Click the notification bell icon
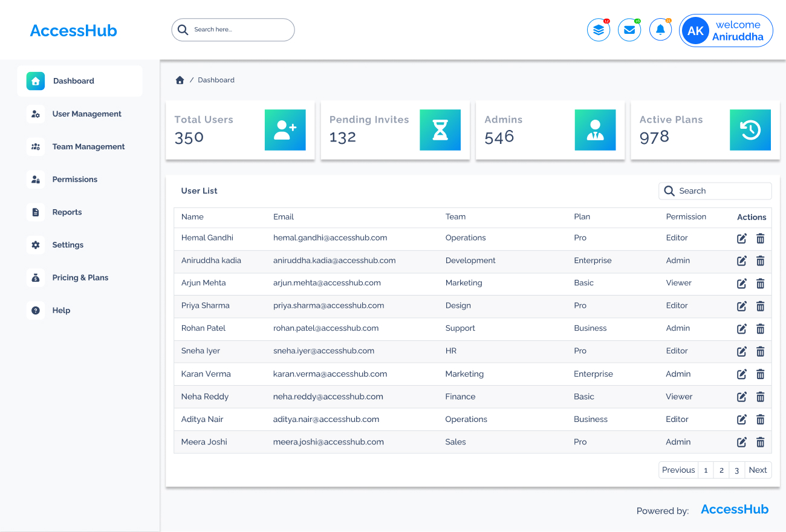Screen dimensions: 786x532 [x=660, y=30]
